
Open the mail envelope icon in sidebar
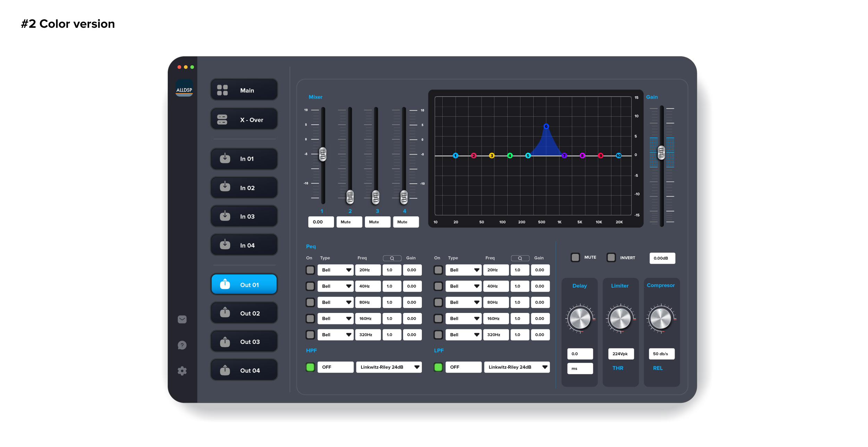[x=182, y=319]
